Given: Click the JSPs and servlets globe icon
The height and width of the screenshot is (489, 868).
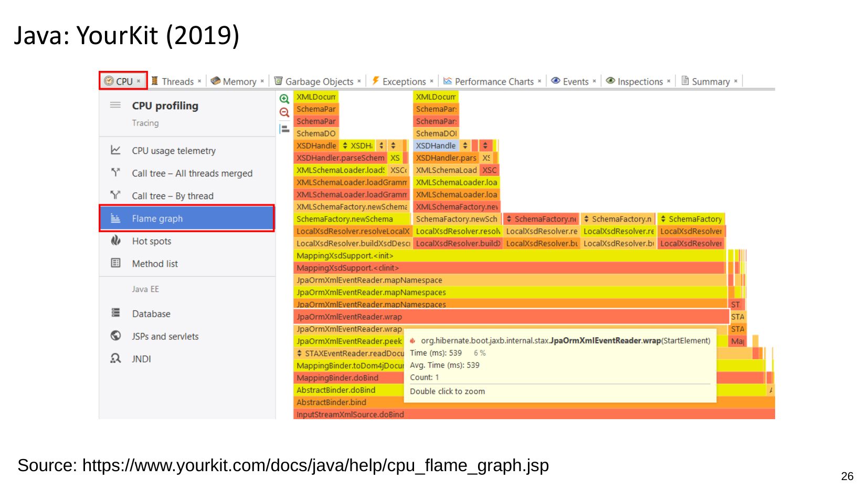Looking at the screenshot, I should point(115,336).
